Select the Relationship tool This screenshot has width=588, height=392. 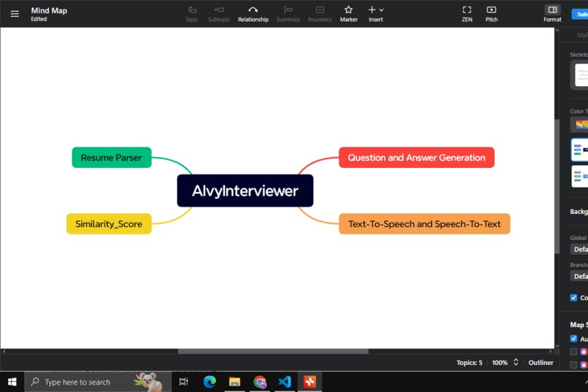click(x=253, y=14)
